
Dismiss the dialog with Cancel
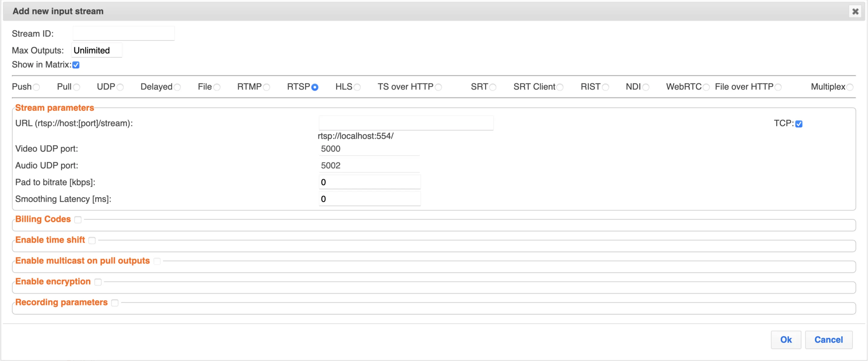[828, 340]
